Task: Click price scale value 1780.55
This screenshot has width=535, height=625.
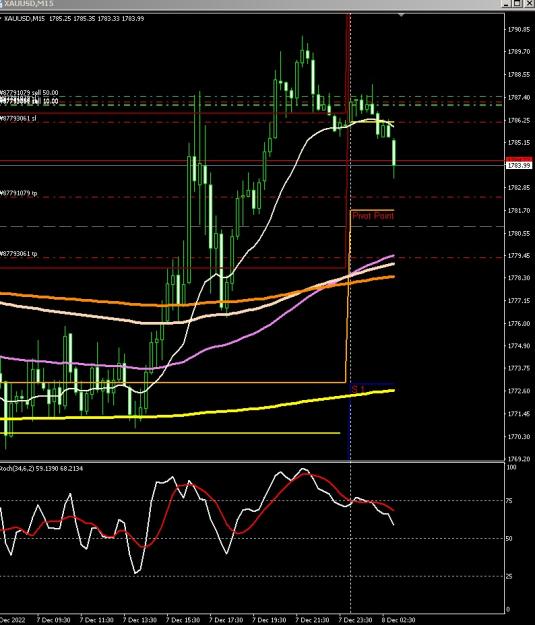Action: [519, 233]
